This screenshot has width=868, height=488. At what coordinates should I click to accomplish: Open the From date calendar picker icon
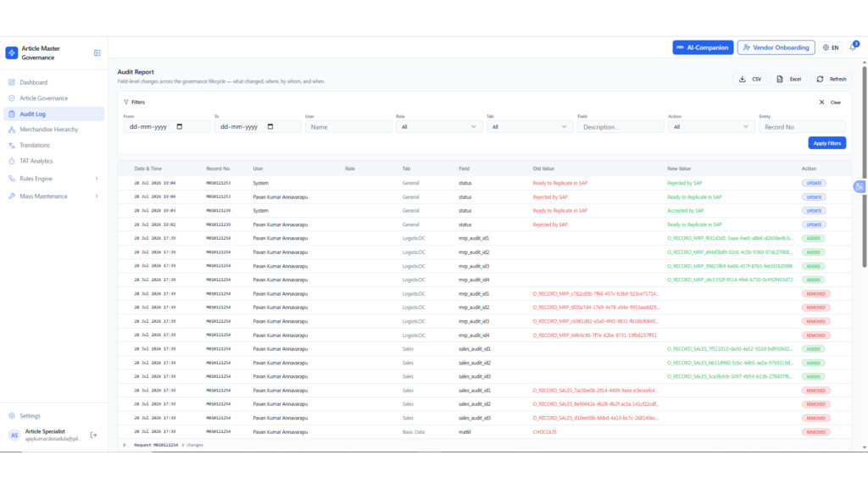coord(180,127)
